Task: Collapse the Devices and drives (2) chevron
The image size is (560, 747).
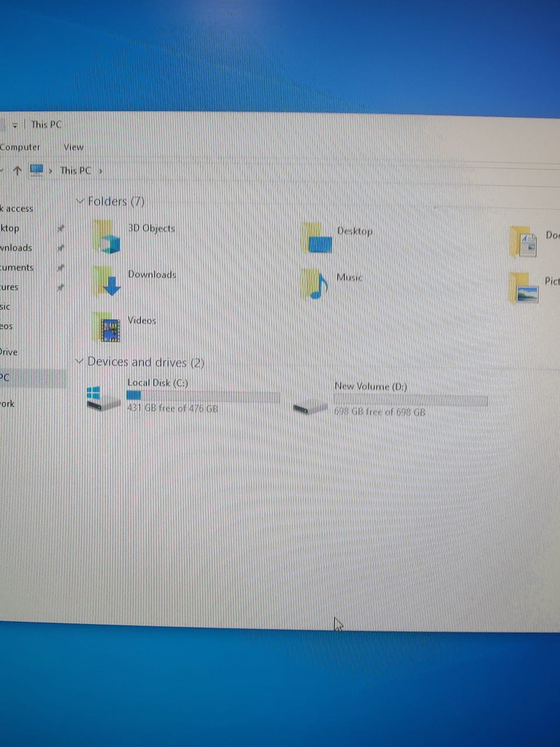Action: (80, 362)
